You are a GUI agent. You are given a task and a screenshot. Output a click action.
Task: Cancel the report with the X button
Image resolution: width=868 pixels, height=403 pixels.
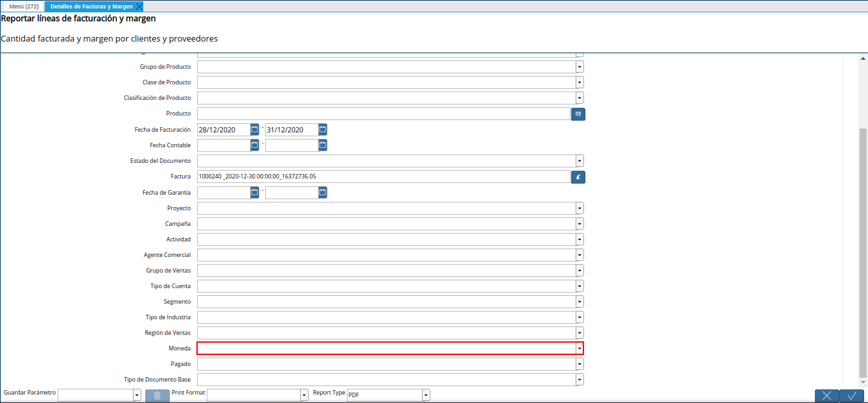(827, 395)
